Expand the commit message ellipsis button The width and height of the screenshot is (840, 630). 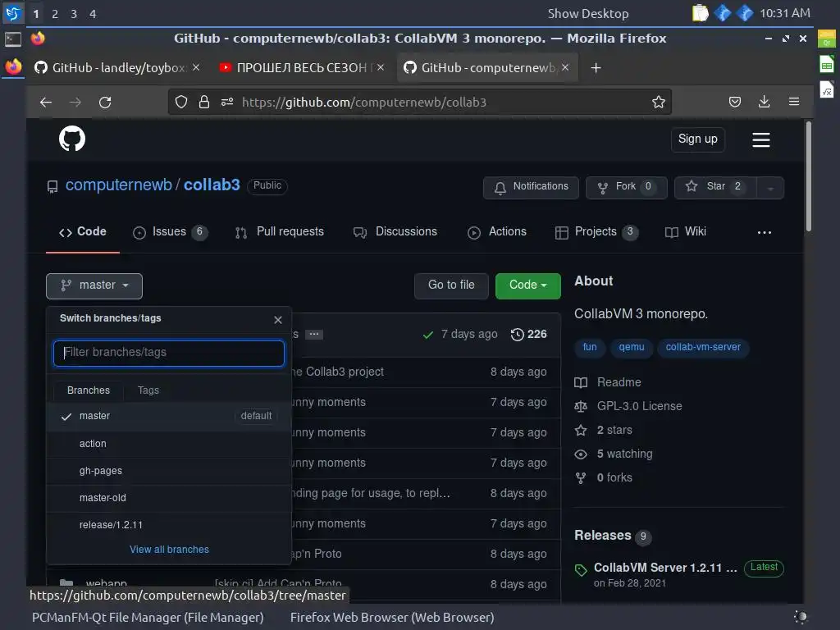pyautogui.click(x=314, y=335)
